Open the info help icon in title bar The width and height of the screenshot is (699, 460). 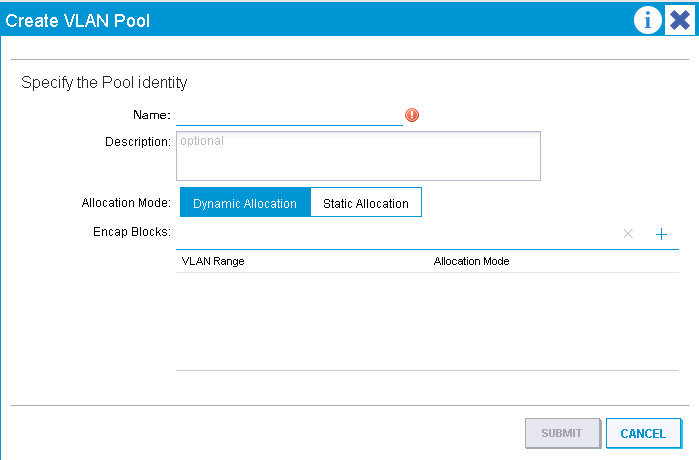point(647,20)
